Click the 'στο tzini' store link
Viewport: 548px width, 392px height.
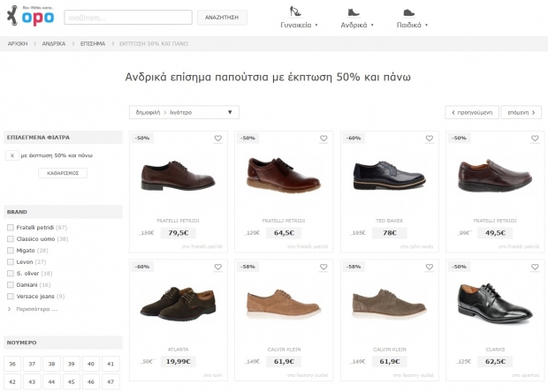click(x=213, y=375)
